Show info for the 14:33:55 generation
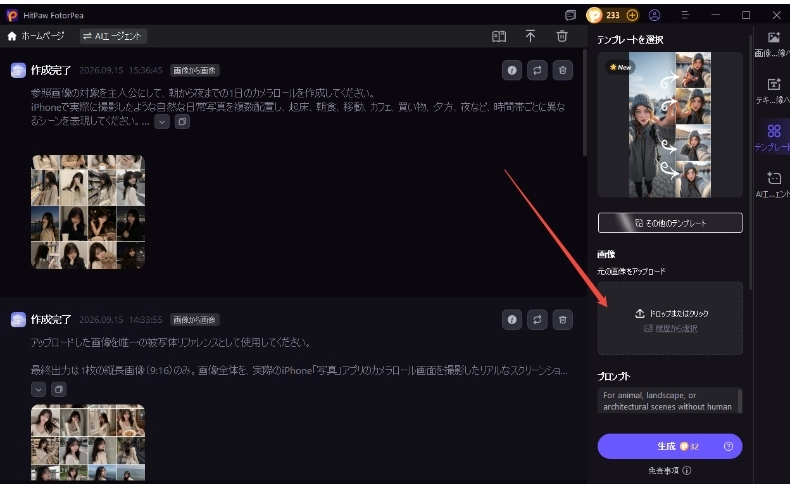Viewport: 790px width, 488px height. (512, 320)
